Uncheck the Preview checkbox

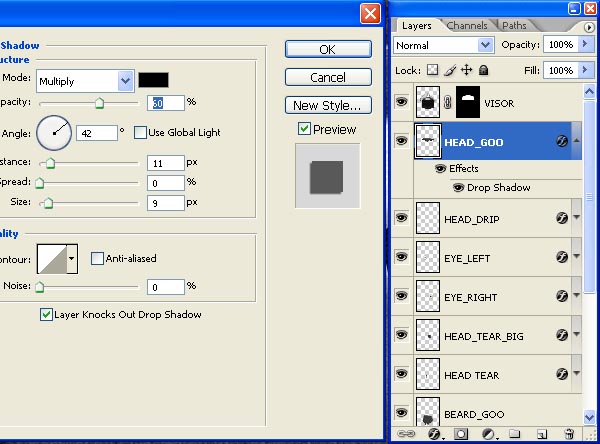point(304,129)
